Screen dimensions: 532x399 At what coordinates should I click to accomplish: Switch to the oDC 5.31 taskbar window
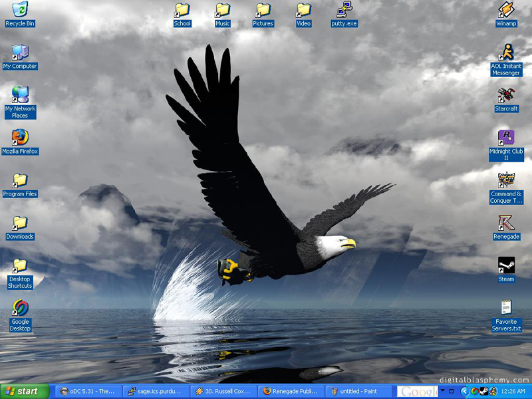89,391
